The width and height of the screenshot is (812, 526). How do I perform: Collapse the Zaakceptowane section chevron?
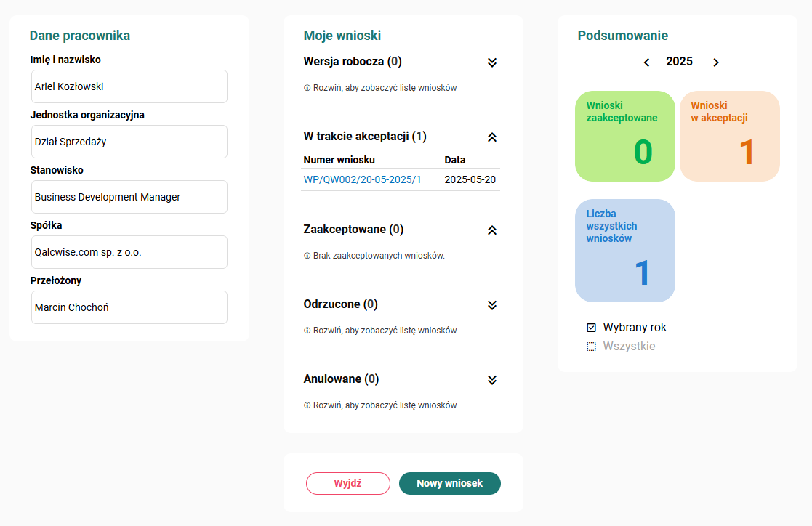tap(492, 230)
